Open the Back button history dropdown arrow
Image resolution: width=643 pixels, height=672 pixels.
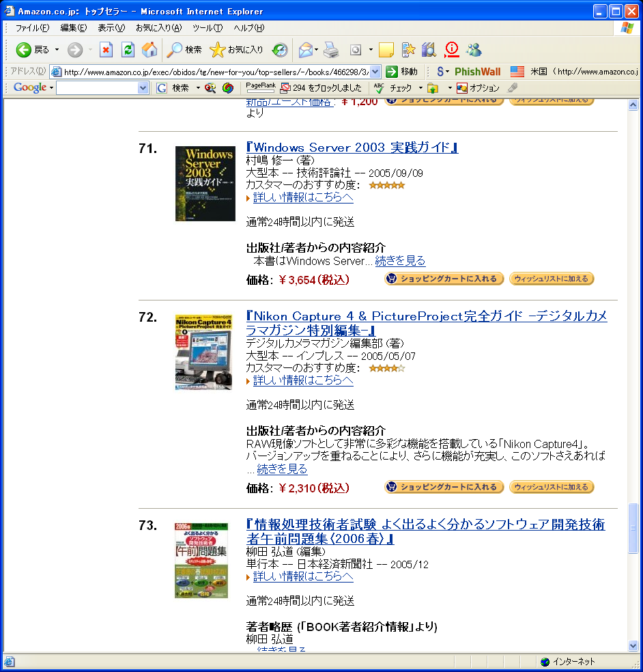tap(57, 50)
